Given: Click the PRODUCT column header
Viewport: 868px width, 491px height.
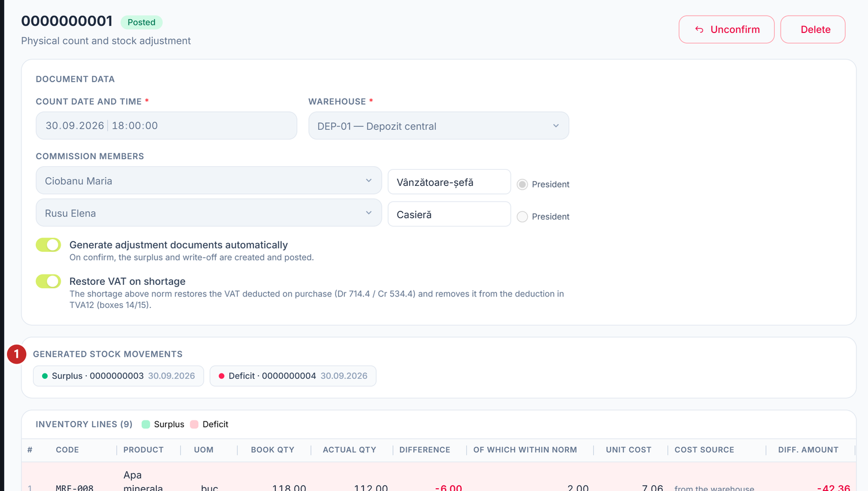Looking at the screenshot, I should click(x=144, y=450).
